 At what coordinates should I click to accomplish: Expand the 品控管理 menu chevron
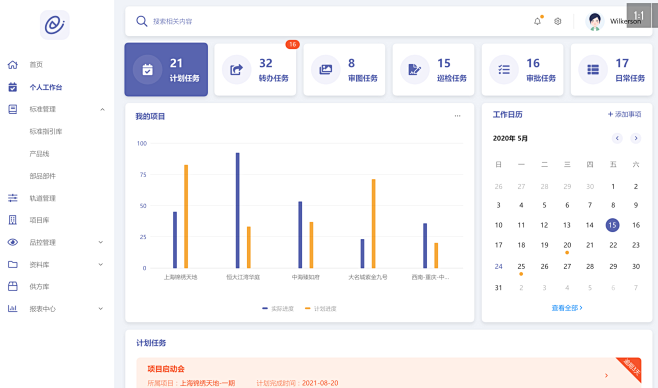click(101, 242)
